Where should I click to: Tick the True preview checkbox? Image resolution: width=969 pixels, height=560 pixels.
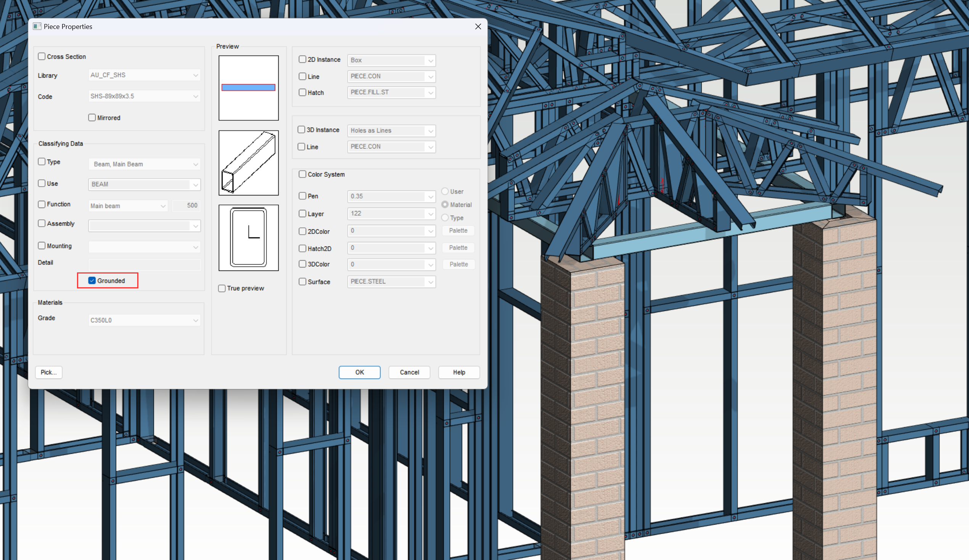(x=222, y=288)
